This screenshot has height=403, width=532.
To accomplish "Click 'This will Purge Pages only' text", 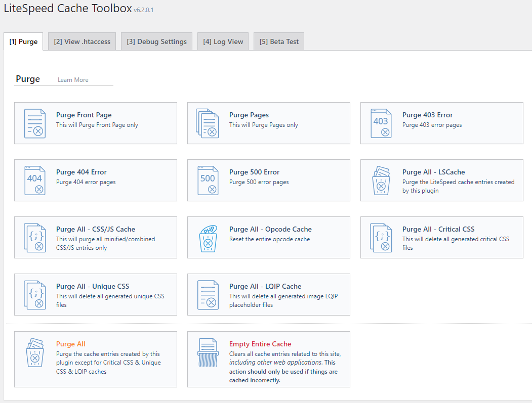I will pyautogui.click(x=264, y=125).
